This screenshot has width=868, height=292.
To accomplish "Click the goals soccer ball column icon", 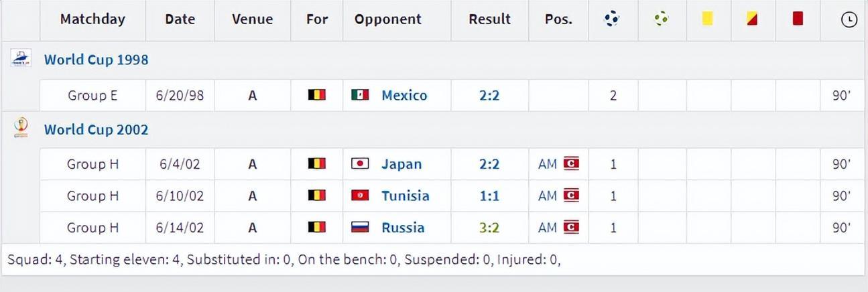I will 612,19.
